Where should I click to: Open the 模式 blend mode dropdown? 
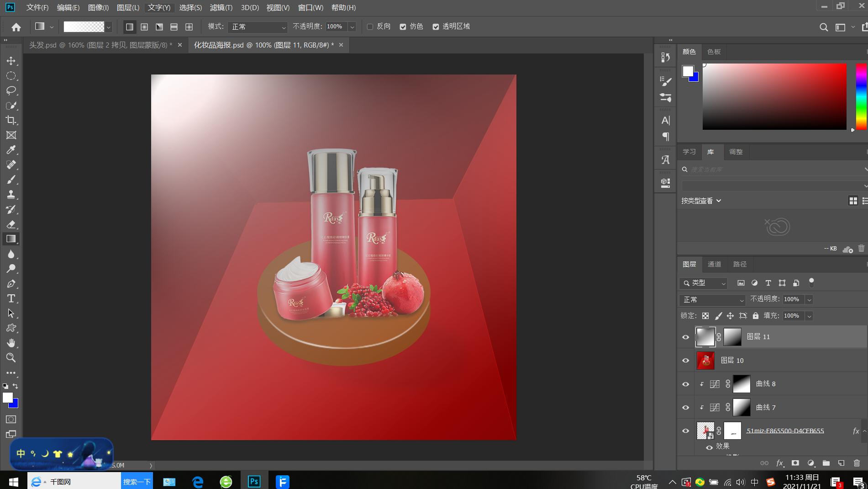(258, 27)
